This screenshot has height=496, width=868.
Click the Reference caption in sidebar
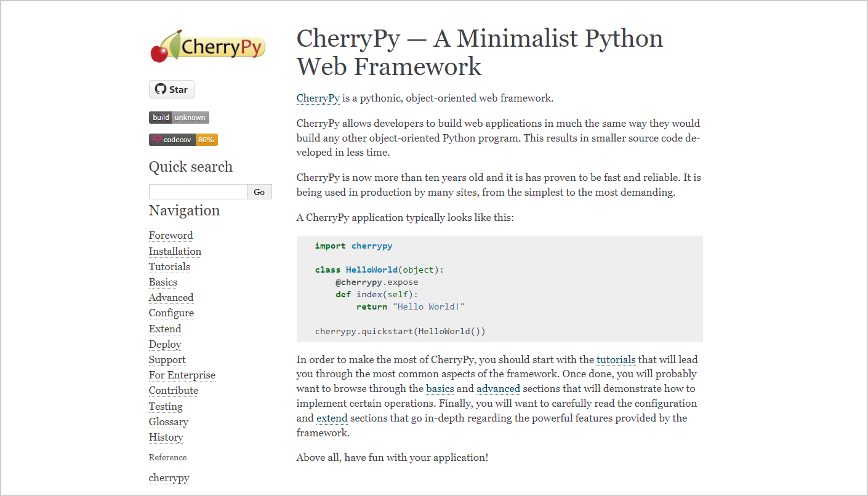tap(167, 457)
